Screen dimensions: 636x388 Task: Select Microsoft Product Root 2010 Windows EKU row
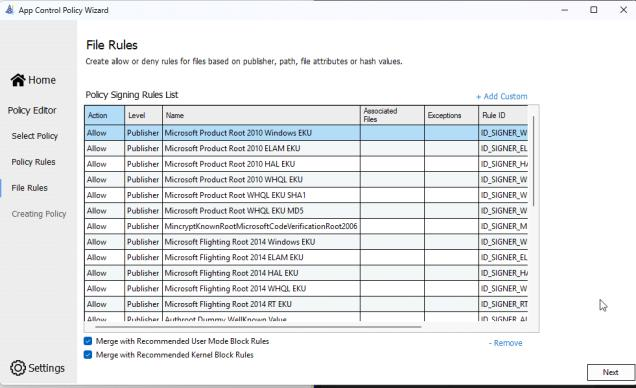point(306,133)
